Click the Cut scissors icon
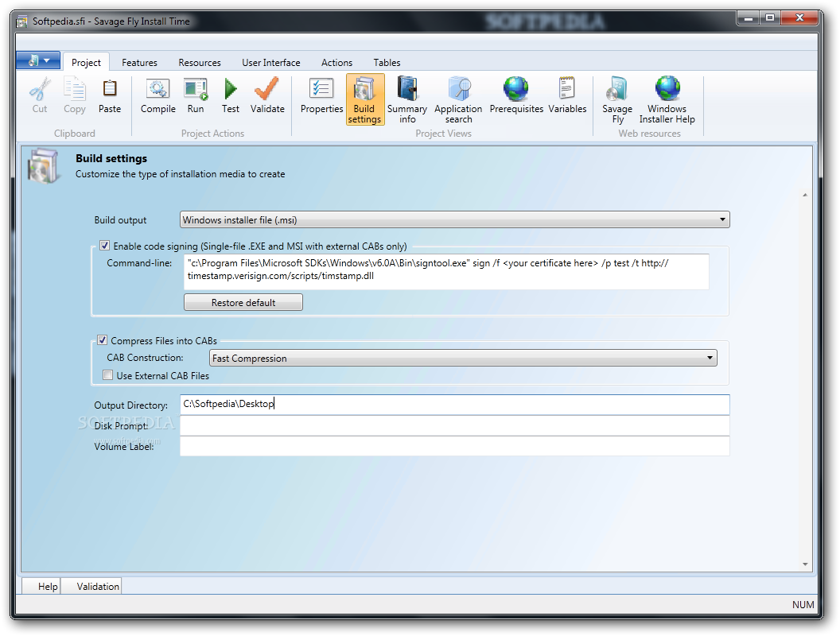The image size is (840, 636). pyautogui.click(x=40, y=89)
